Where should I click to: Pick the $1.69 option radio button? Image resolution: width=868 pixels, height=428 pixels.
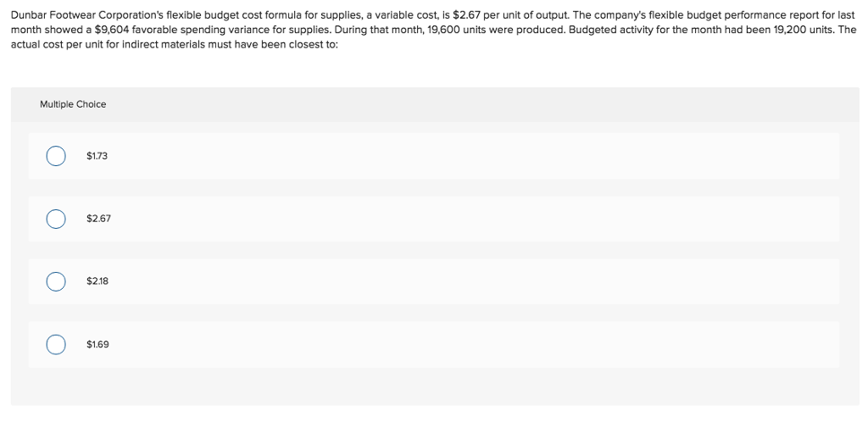pyautogui.click(x=56, y=345)
